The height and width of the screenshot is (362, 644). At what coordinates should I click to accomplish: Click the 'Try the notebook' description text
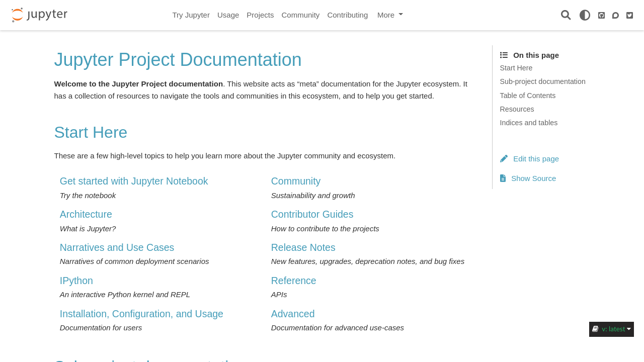pos(88,196)
